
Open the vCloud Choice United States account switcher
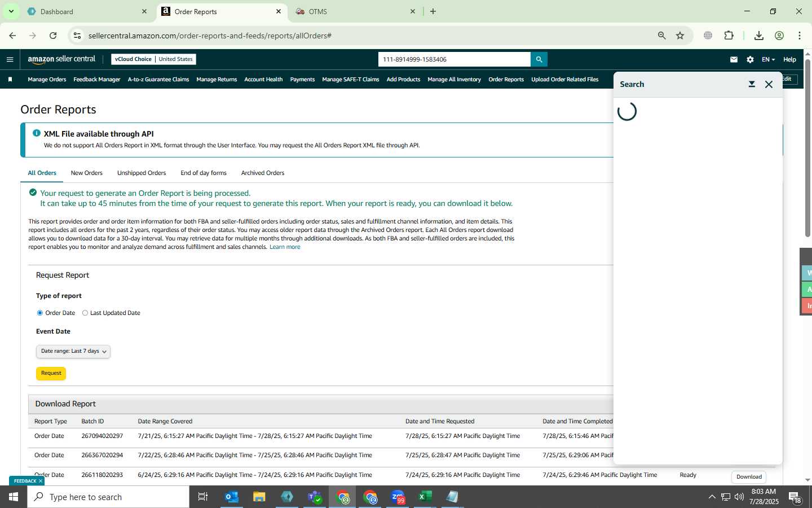(x=154, y=59)
